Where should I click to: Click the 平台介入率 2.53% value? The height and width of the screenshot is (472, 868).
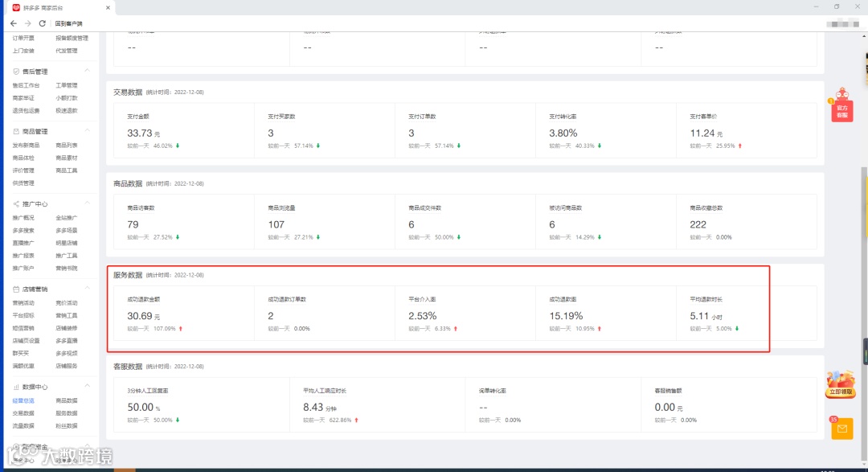(x=423, y=316)
